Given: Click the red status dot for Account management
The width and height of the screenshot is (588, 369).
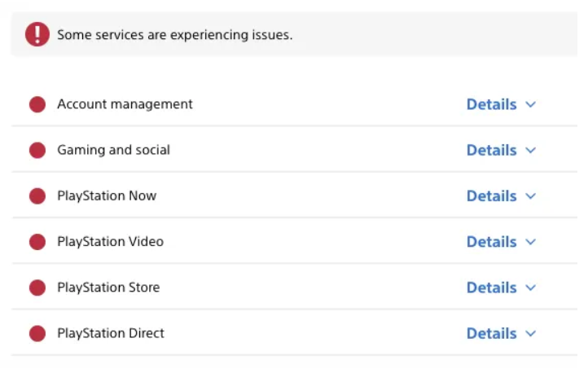Looking at the screenshot, I should (37, 104).
